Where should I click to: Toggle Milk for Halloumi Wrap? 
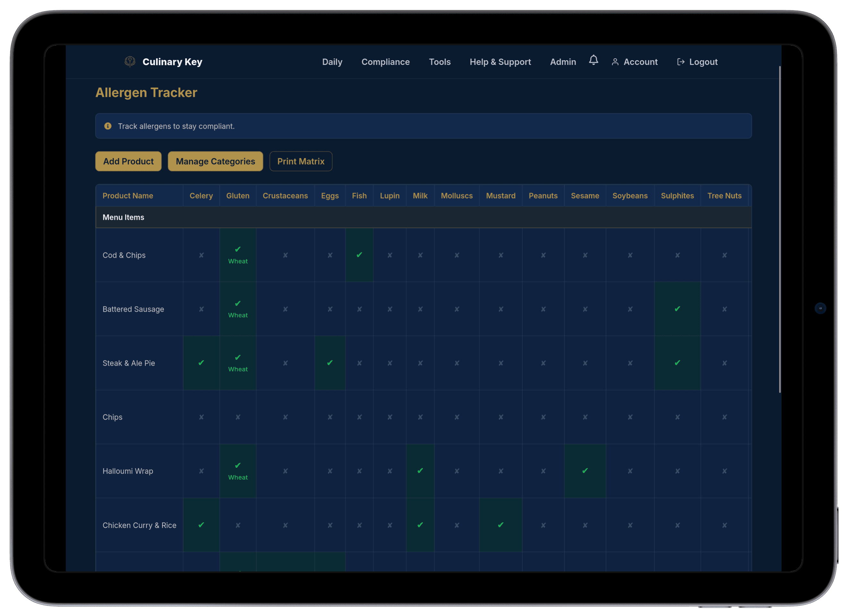click(420, 471)
